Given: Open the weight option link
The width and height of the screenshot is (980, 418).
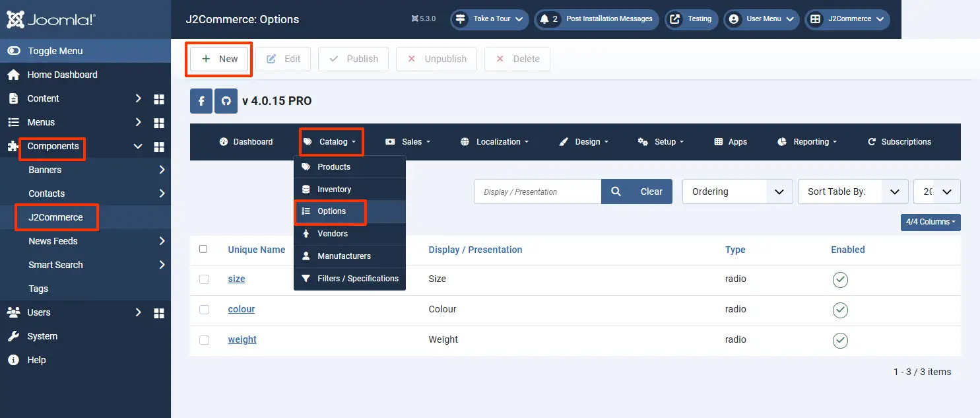Looking at the screenshot, I should [x=242, y=339].
